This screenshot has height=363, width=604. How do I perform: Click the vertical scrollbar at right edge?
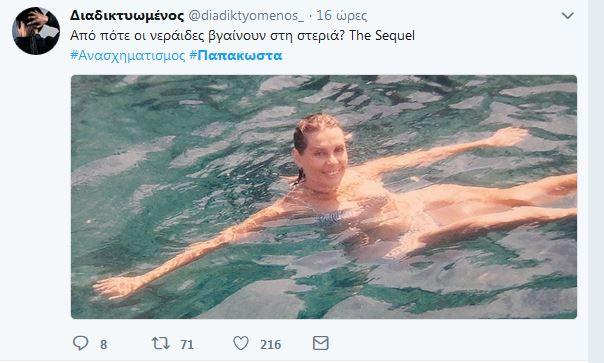coord(596,182)
